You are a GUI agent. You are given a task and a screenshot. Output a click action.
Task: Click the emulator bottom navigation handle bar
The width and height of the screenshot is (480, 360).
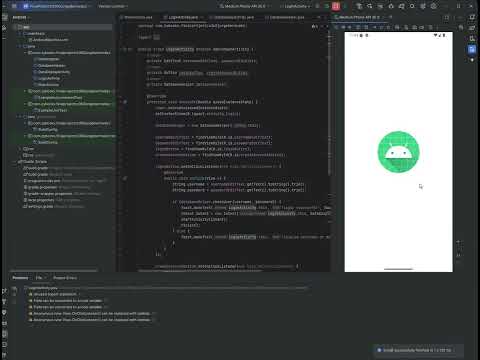click(x=398, y=269)
